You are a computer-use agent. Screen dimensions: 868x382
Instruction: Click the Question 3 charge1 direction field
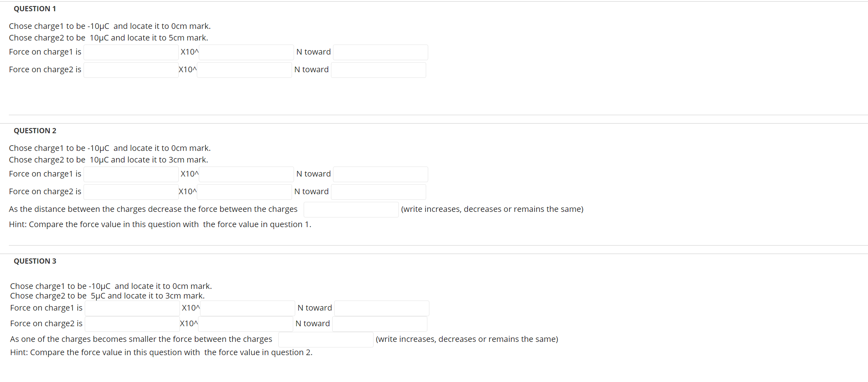click(381, 308)
